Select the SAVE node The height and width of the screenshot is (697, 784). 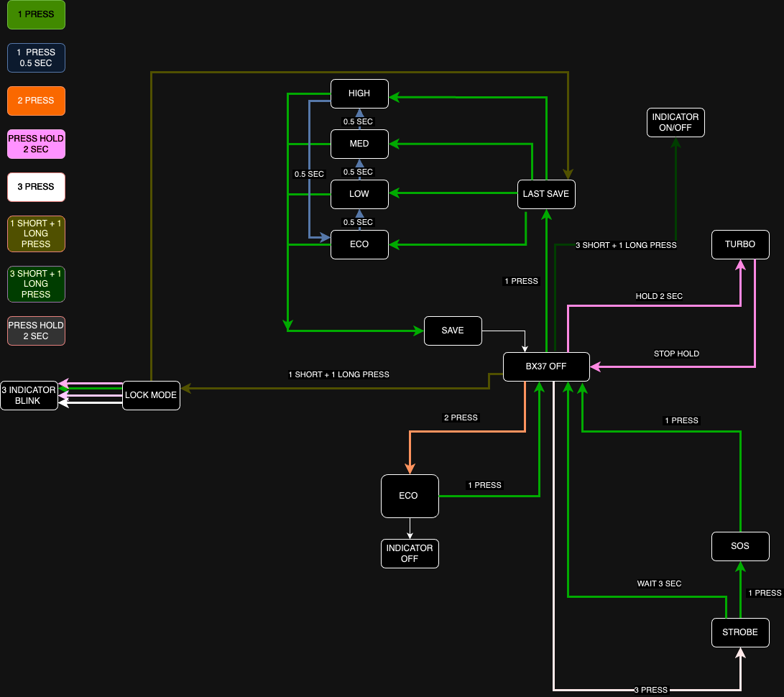453,331
